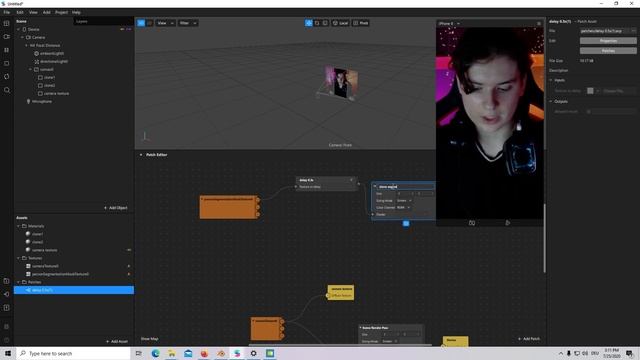
Task: Select the Scale manipulator tool
Action: (325, 23)
